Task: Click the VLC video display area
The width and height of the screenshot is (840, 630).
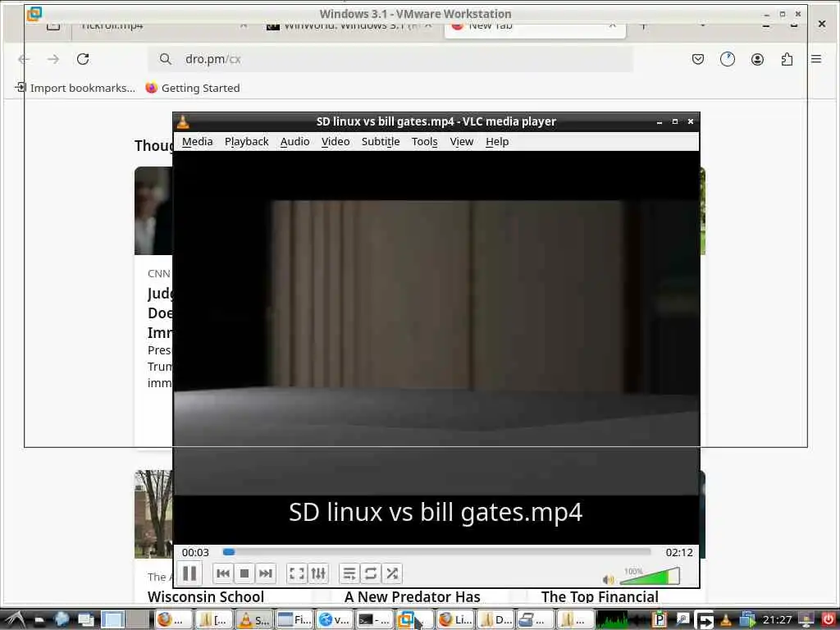Action: point(436,347)
